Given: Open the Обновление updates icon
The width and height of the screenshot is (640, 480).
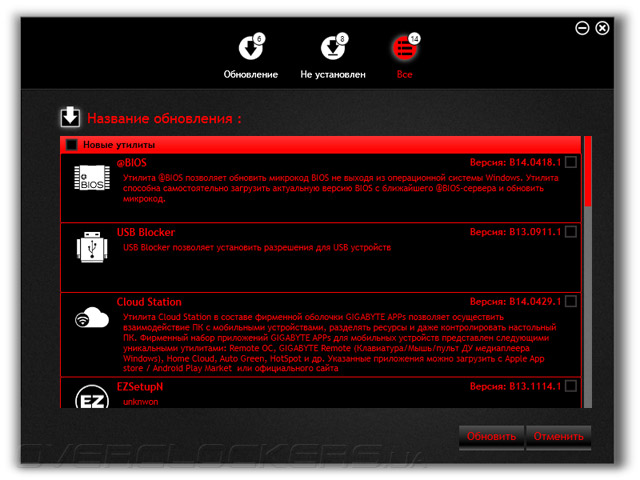Looking at the screenshot, I should tap(250, 48).
